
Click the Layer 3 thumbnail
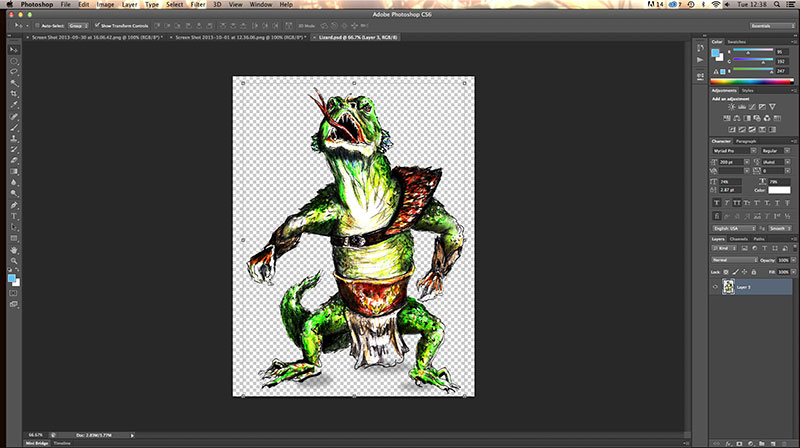pos(728,287)
